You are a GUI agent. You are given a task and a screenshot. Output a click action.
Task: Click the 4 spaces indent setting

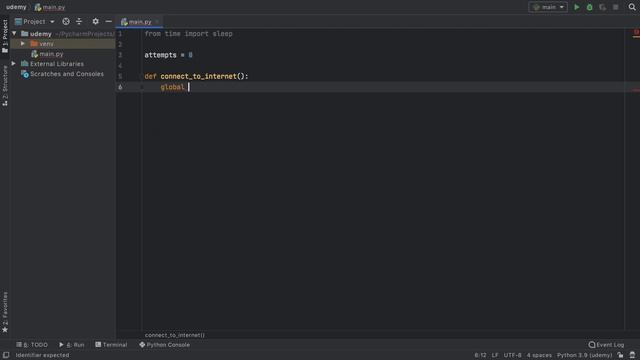[539, 355]
